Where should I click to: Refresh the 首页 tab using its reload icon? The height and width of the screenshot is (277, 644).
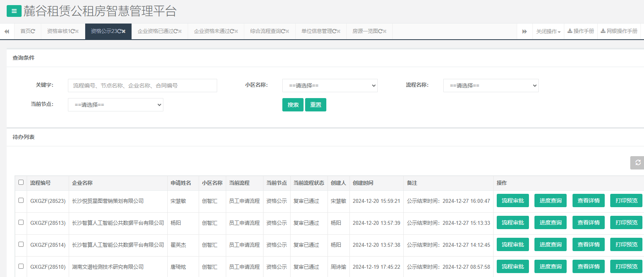(x=33, y=31)
